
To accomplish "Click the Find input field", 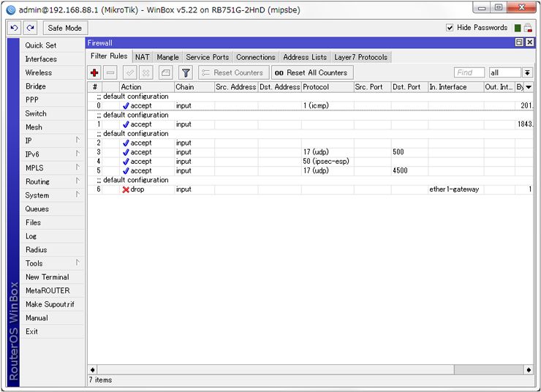I will point(469,73).
